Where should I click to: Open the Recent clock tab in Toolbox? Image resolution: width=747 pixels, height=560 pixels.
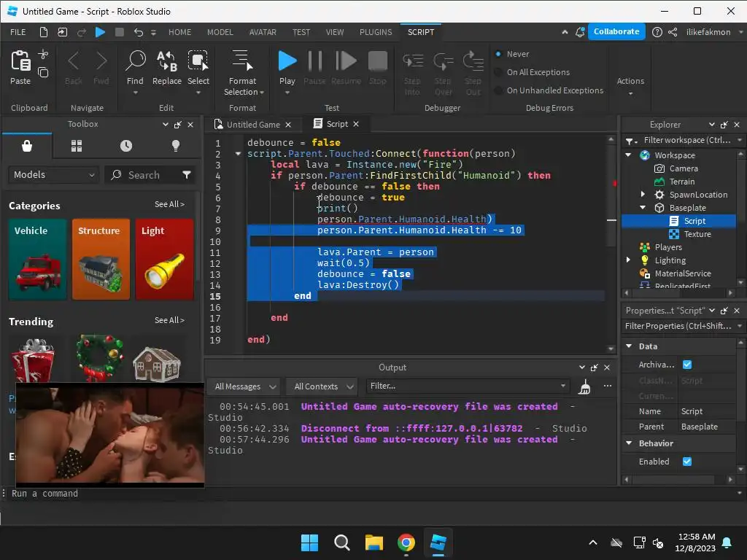point(126,146)
